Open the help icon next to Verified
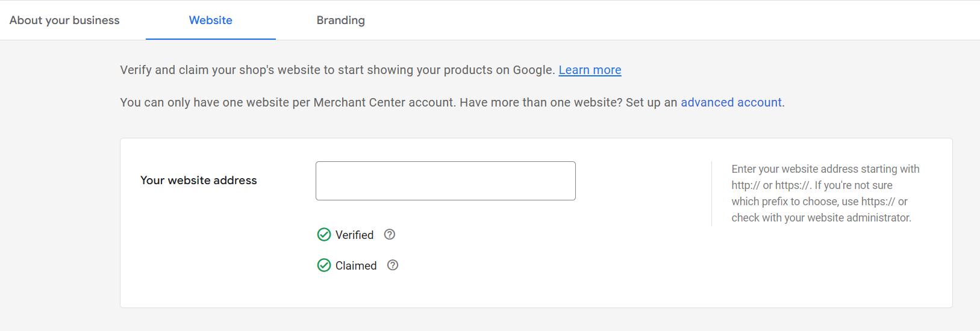 [390, 235]
